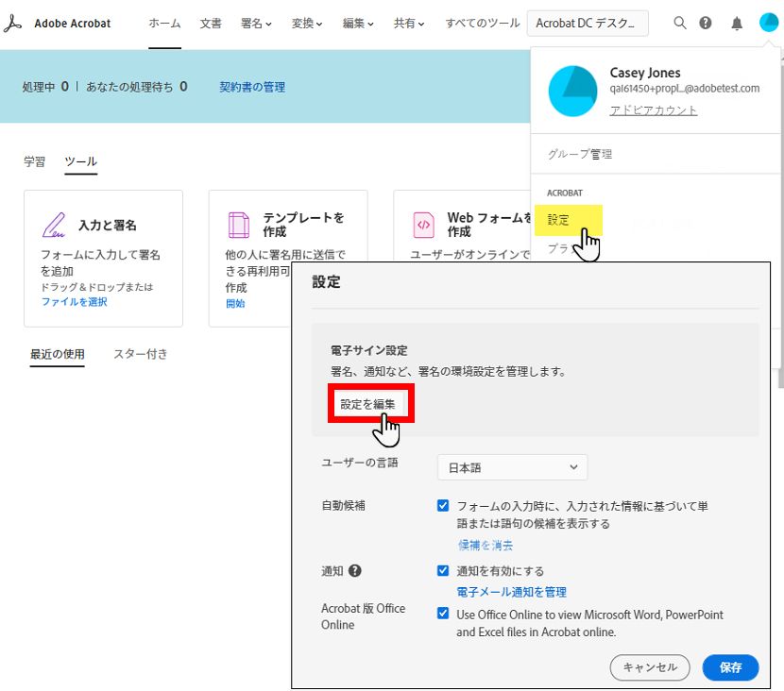Click the 設定を編集 button
784x691 pixels.
(368, 404)
